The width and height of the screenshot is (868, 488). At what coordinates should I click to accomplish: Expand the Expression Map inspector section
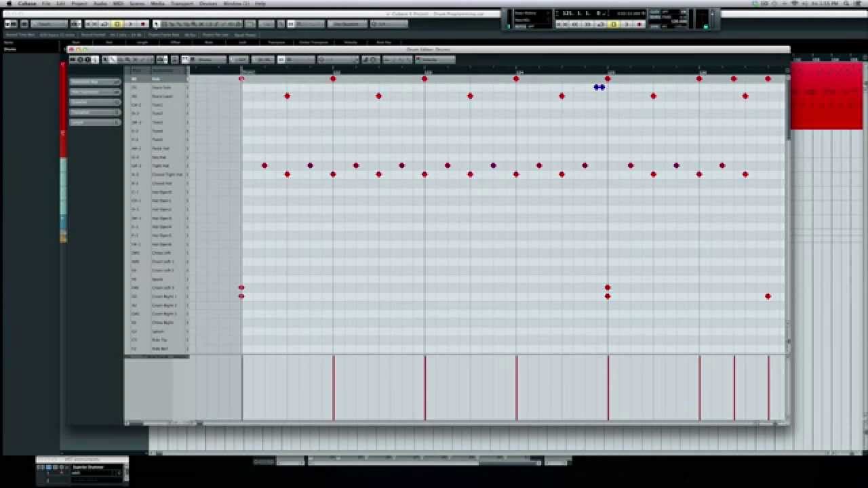[x=95, y=81]
